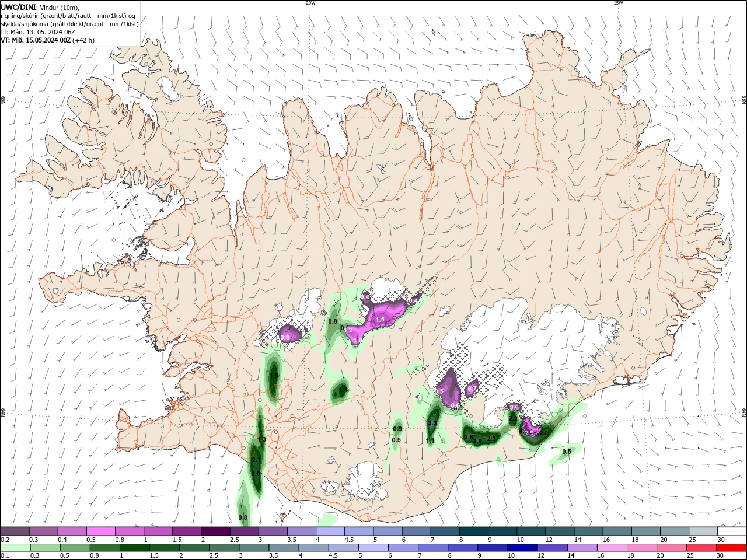Click the 1.4 rainfall value on the map

click(x=343, y=390)
